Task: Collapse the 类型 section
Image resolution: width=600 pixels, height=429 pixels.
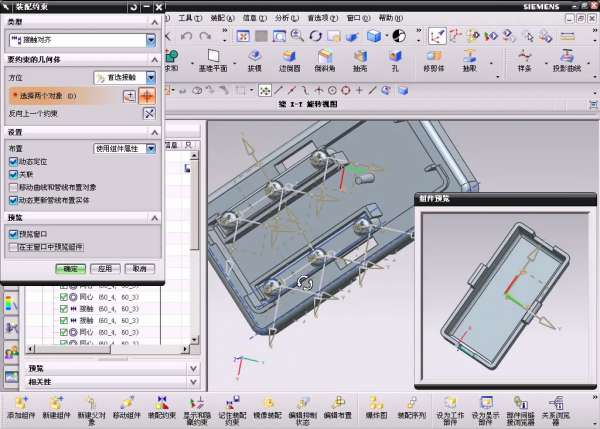Action: [x=155, y=22]
